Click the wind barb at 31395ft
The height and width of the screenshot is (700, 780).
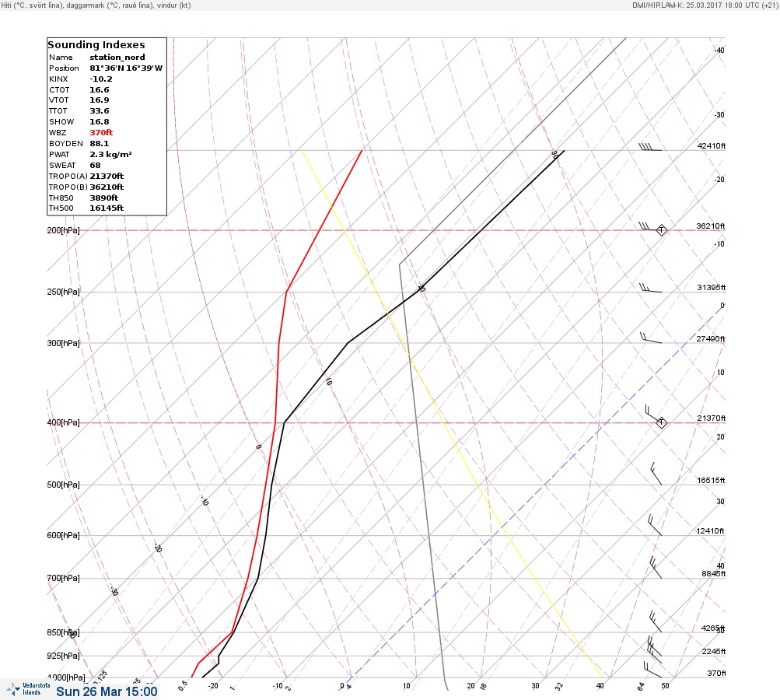650,288
